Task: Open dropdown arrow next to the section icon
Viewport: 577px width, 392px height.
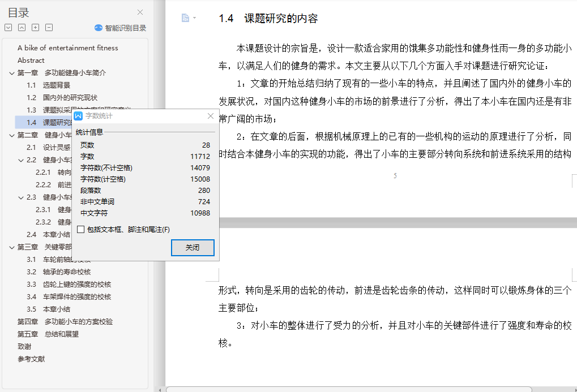Action: tap(194, 18)
